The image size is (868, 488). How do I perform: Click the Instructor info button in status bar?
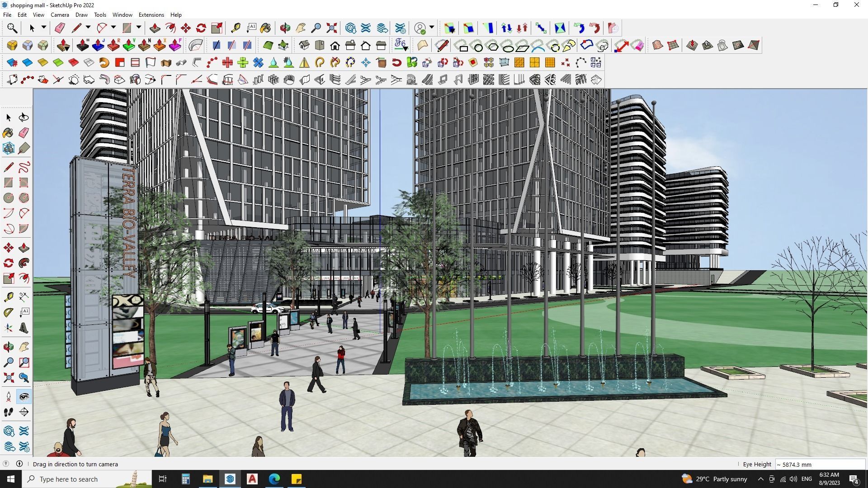pyautogui.click(x=19, y=464)
